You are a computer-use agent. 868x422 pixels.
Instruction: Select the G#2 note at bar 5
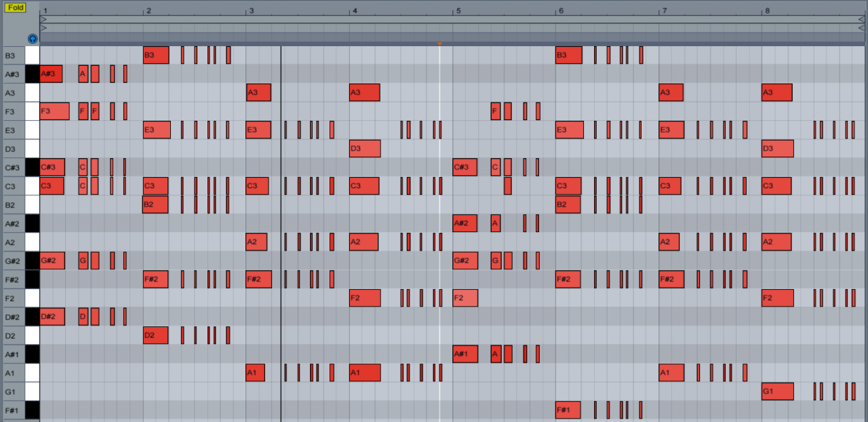pos(465,261)
